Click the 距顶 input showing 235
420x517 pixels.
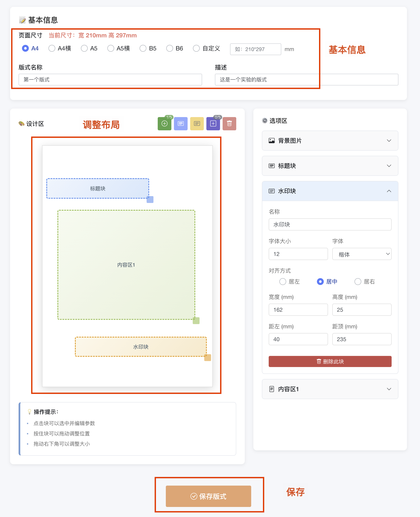[362, 339]
